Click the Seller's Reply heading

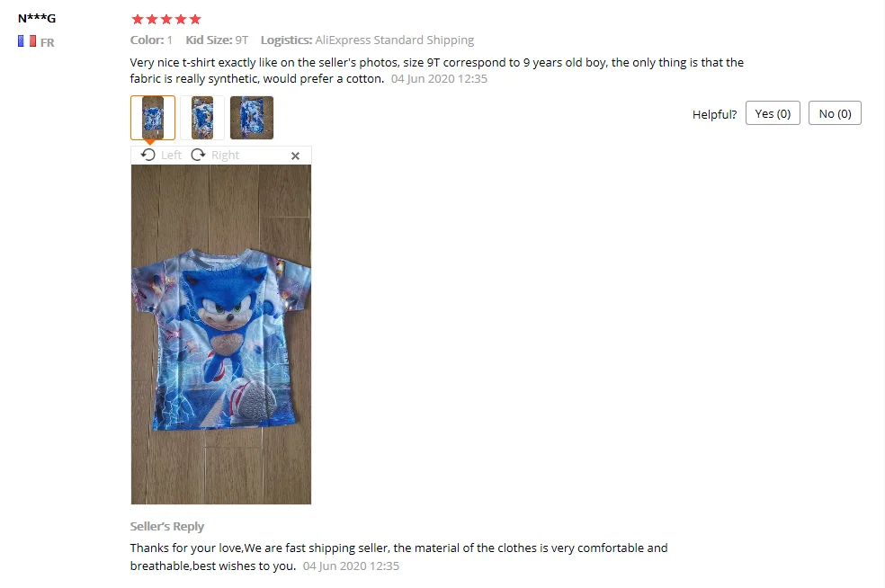[x=167, y=526]
